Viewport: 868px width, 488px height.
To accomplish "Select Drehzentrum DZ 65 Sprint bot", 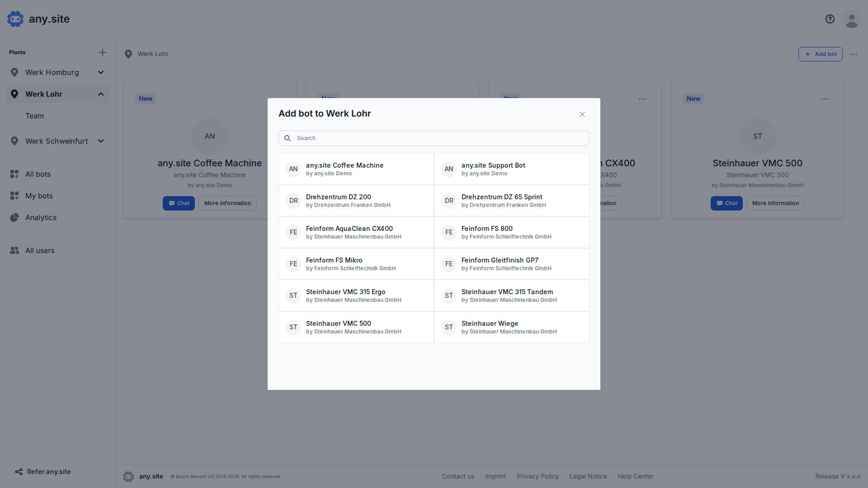I will 512,201.
